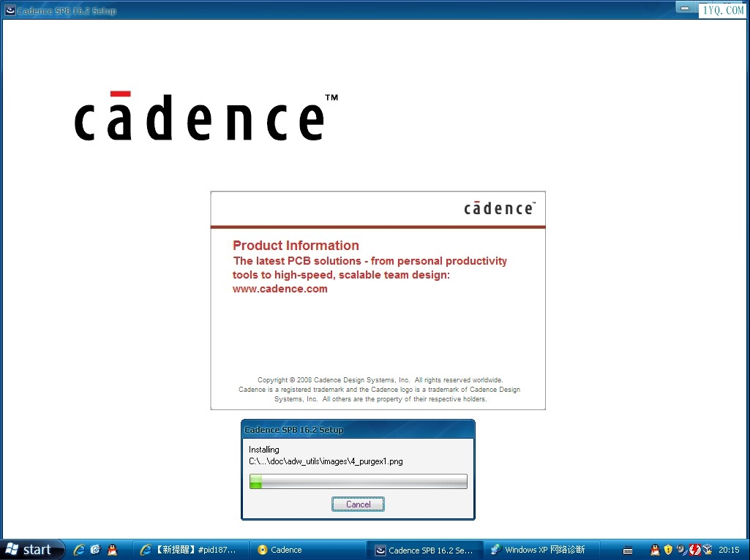The height and width of the screenshot is (560, 750).
Task: Click the 'Installing' status label
Action: [x=264, y=450]
